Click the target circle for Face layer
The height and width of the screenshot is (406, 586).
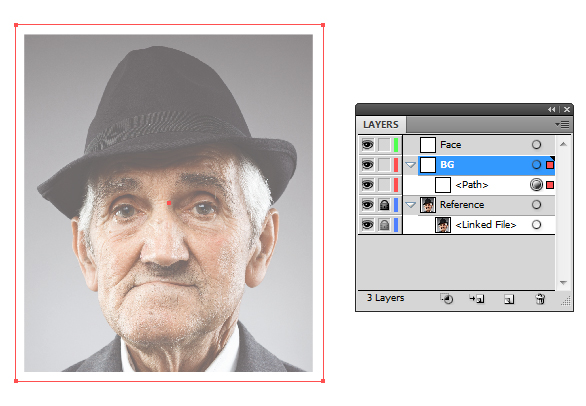pyautogui.click(x=536, y=145)
